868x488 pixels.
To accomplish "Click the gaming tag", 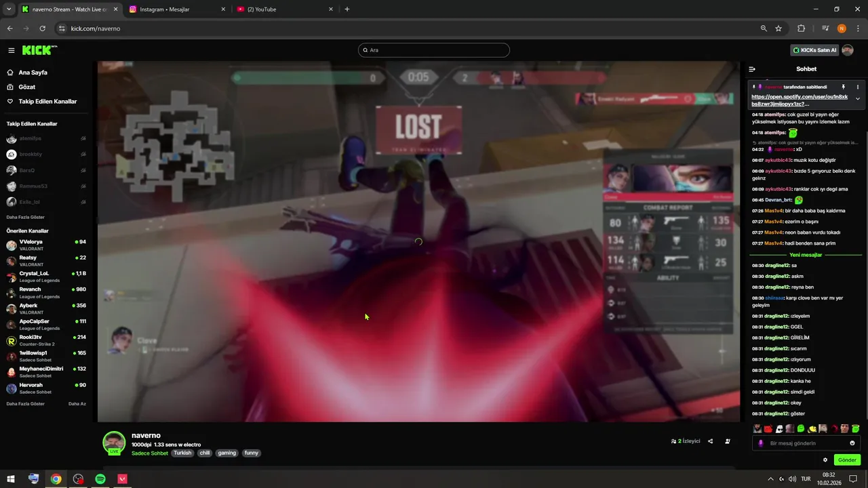I will pos(226,453).
